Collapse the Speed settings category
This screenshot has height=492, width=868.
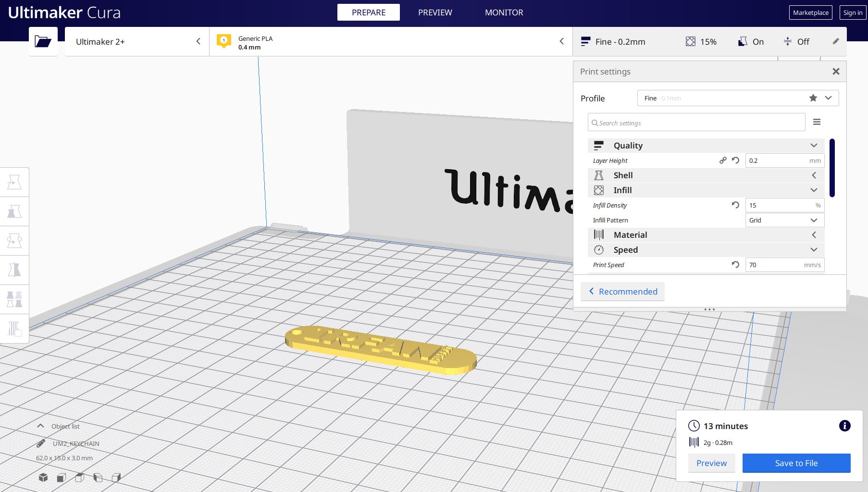click(x=814, y=250)
